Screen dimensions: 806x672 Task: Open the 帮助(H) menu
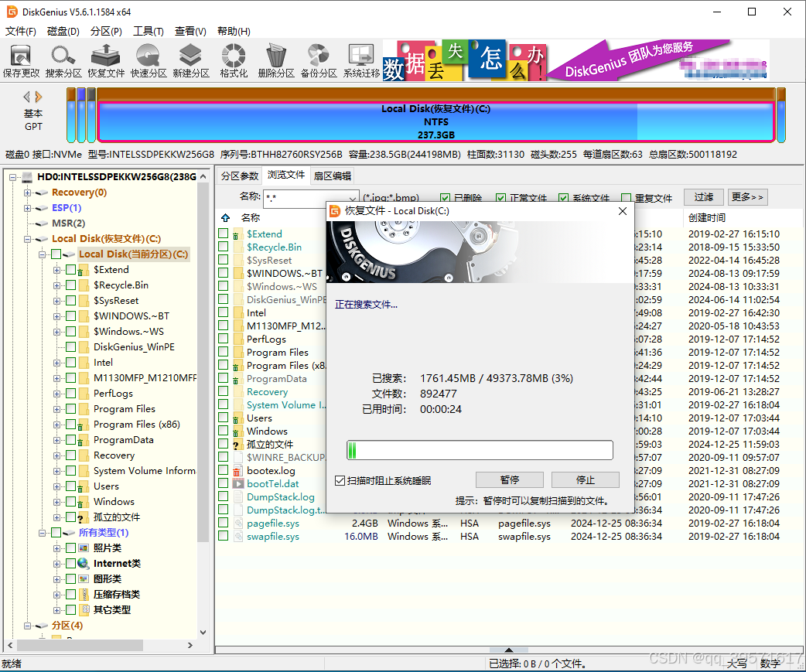point(234,32)
